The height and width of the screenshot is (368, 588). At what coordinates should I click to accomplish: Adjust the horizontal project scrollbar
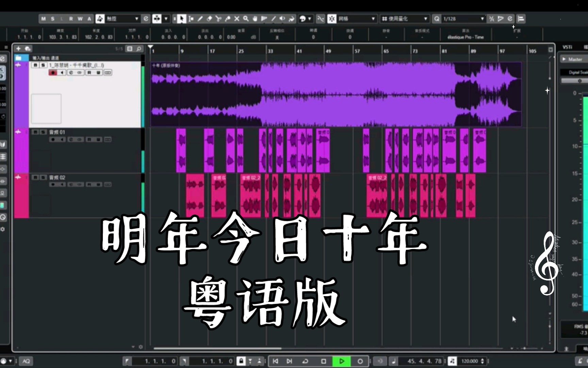(x=217, y=348)
